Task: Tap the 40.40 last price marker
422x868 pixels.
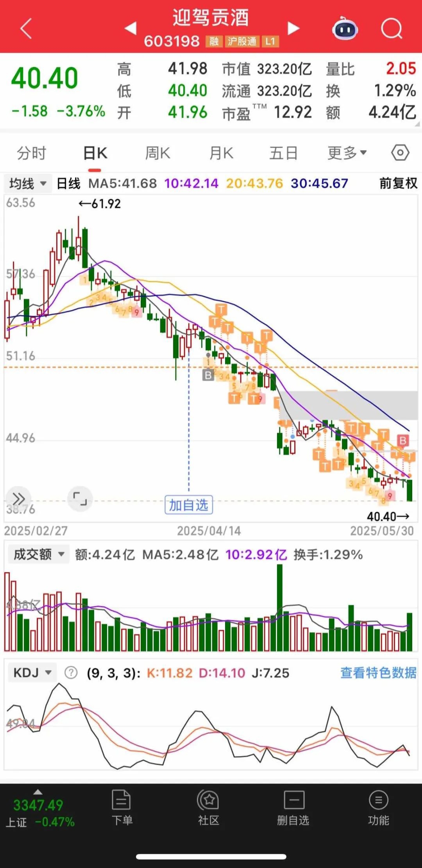Action: [x=388, y=516]
